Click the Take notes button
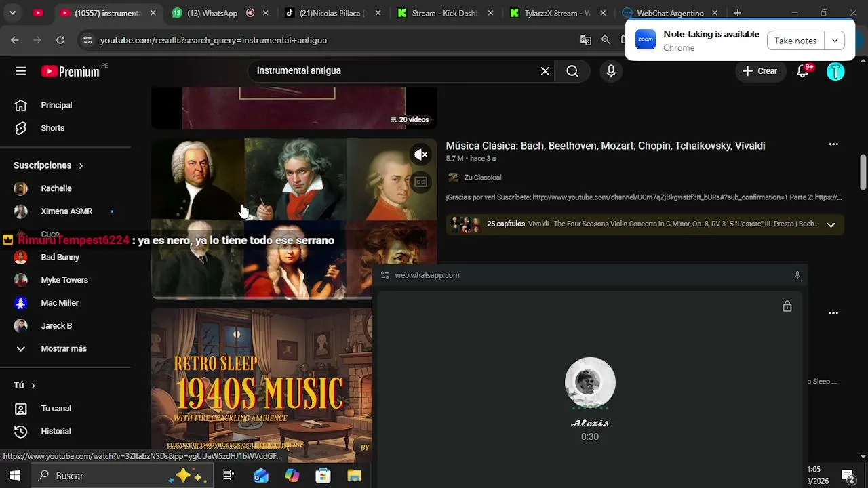 point(795,41)
